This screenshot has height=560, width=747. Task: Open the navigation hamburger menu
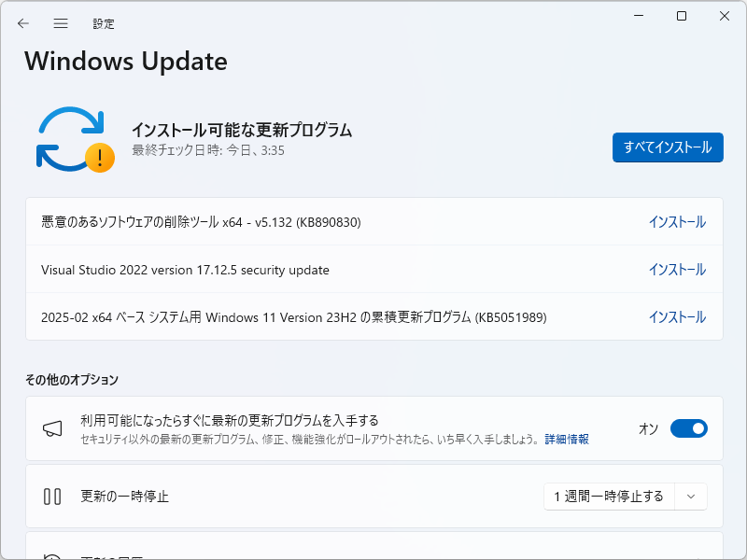(60, 23)
